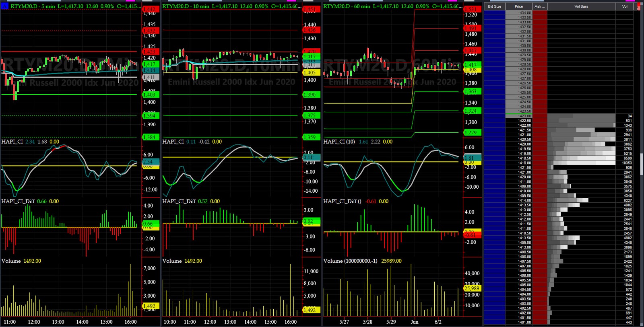Click the Jun date label on 60 min chart

pyautogui.click(x=414, y=322)
